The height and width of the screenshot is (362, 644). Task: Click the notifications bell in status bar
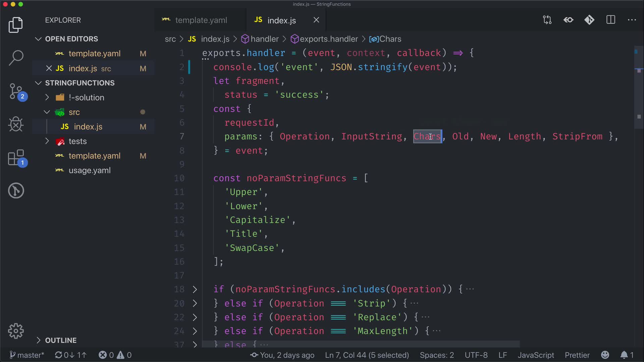(624, 355)
